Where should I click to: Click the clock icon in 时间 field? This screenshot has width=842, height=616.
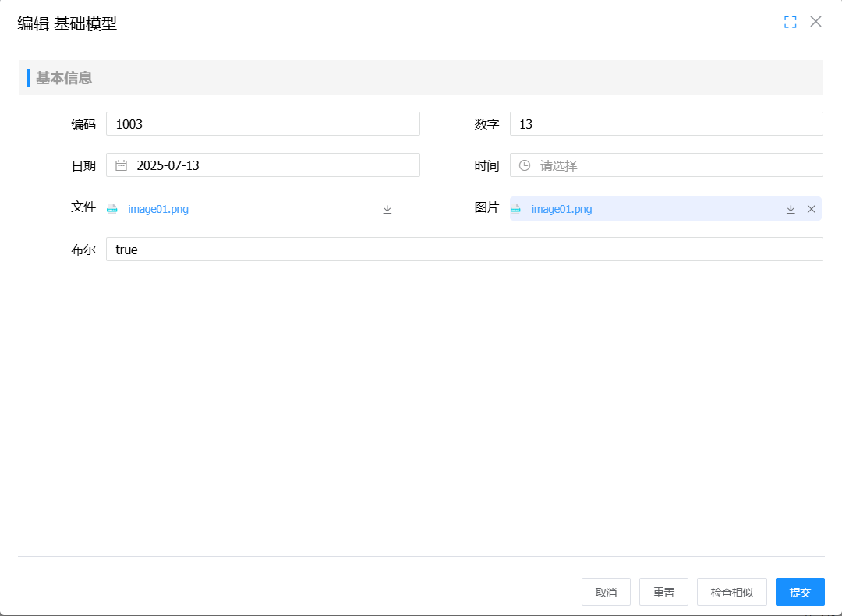pyautogui.click(x=525, y=165)
